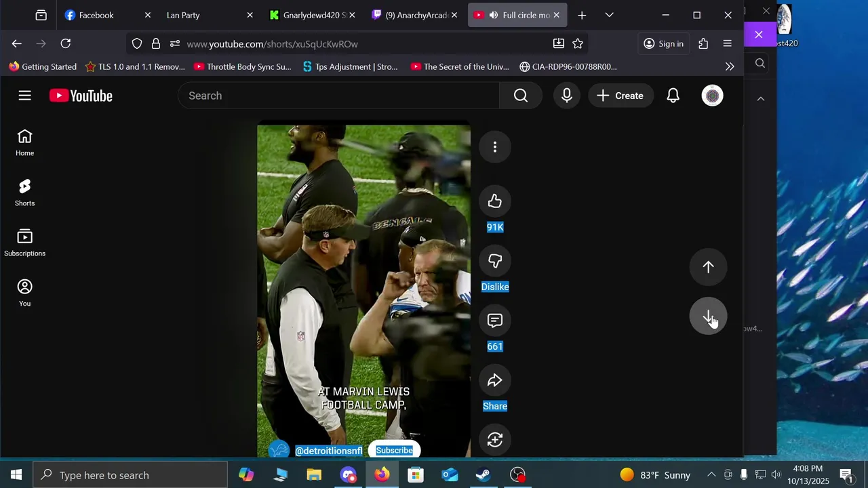Go to YouTube home via logo
This screenshot has width=868, height=488.
coord(81,96)
